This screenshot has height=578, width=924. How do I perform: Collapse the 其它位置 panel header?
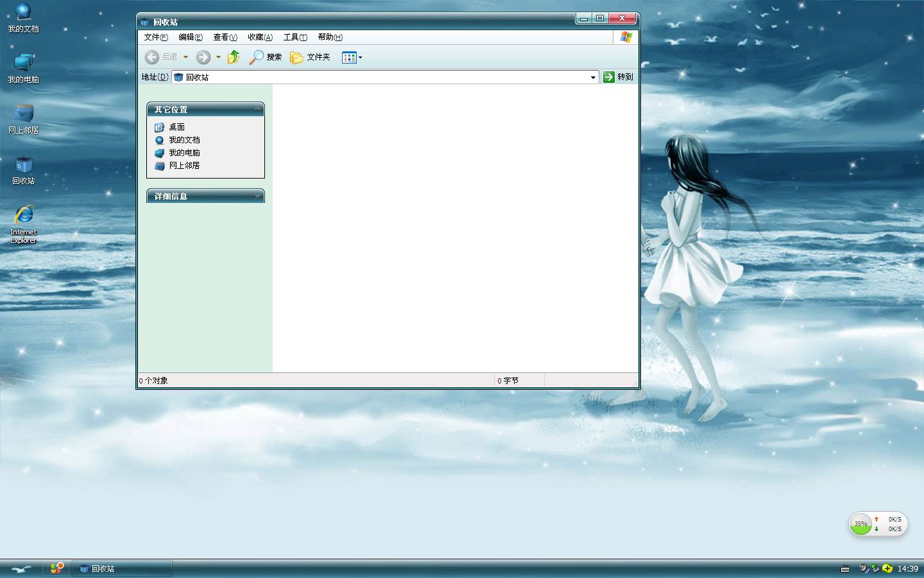(205, 109)
